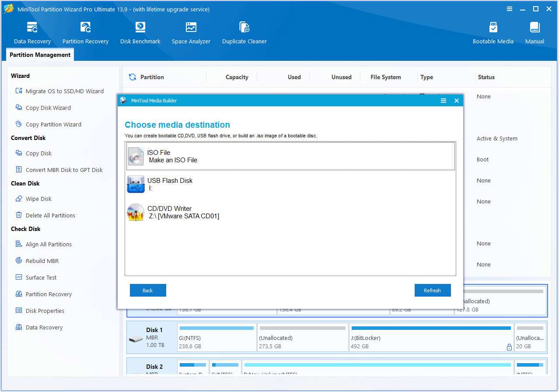Select the G:(NTFS) 238.6 GB partition on Disk 1
The width and height of the screenshot is (559, 392).
click(x=217, y=337)
